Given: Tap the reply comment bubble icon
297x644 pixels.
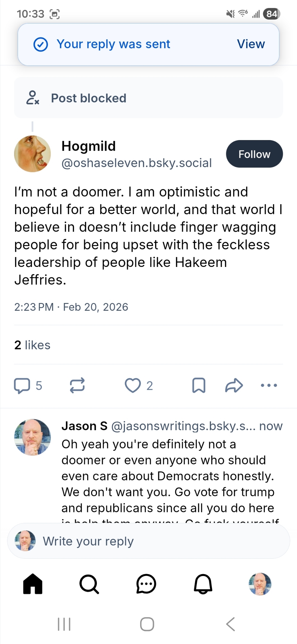Looking at the screenshot, I should [x=22, y=385].
